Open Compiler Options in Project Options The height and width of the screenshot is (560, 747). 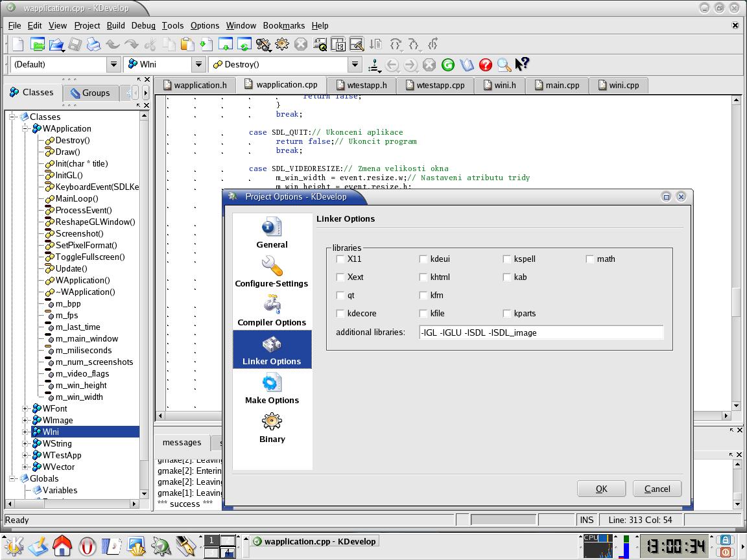pyautogui.click(x=272, y=311)
